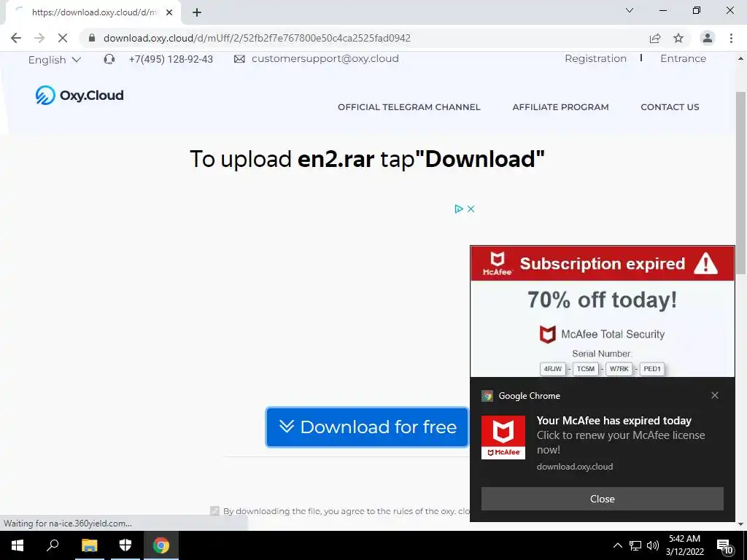747x560 pixels.
Task: Email customersupport@oxy.cloud
Action: click(325, 58)
